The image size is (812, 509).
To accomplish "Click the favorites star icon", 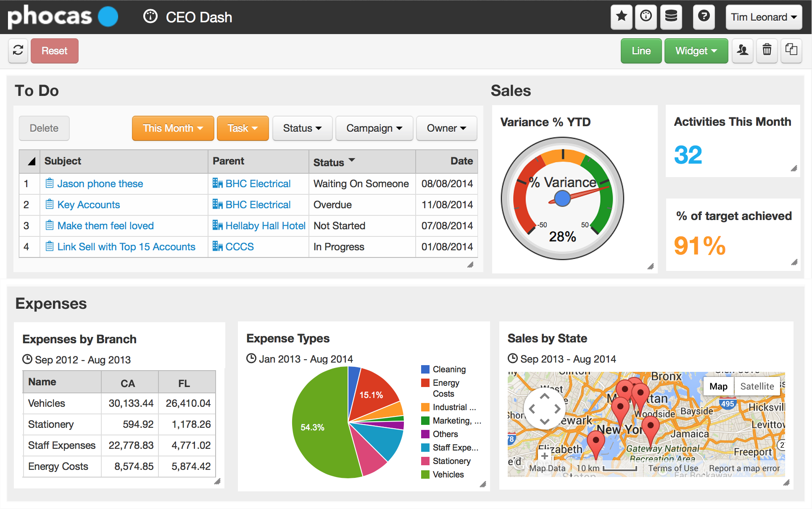I will pyautogui.click(x=621, y=17).
